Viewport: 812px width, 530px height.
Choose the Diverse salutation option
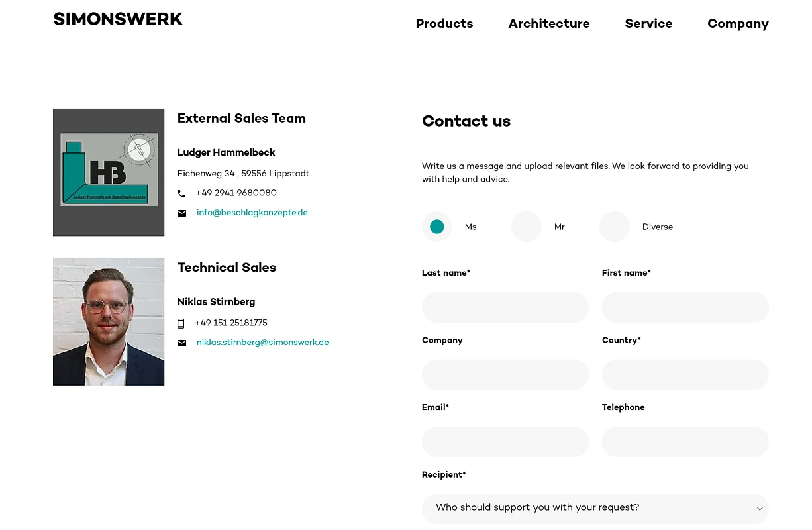[615, 227]
